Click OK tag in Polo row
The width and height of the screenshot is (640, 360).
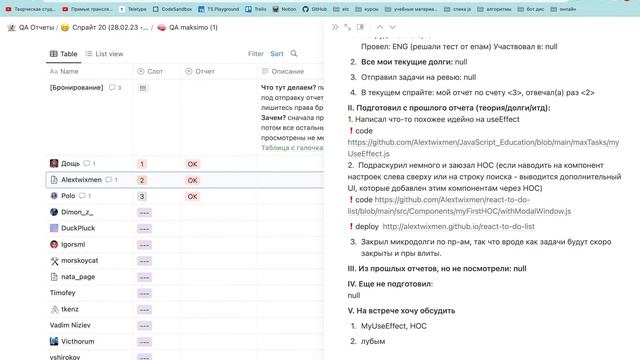click(192, 196)
